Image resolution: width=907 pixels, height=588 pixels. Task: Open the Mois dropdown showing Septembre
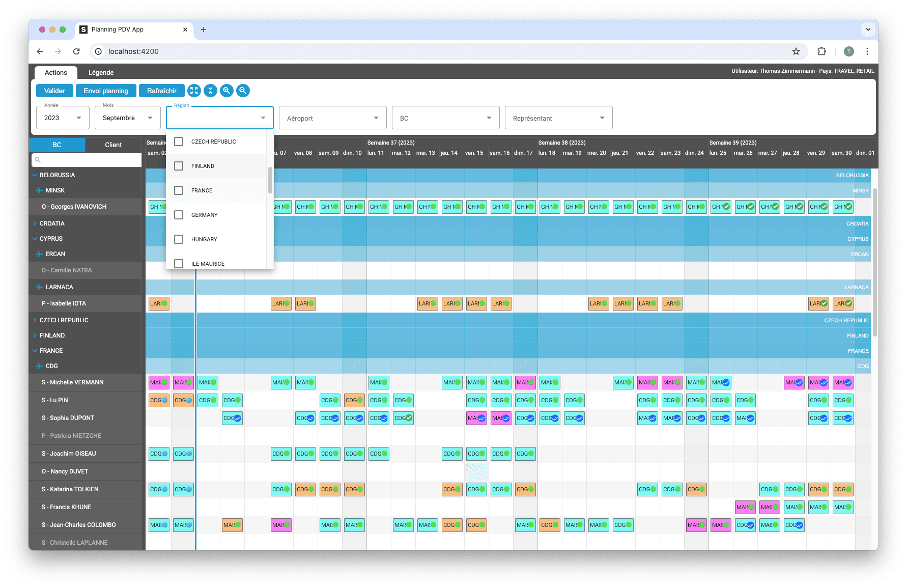(x=127, y=118)
